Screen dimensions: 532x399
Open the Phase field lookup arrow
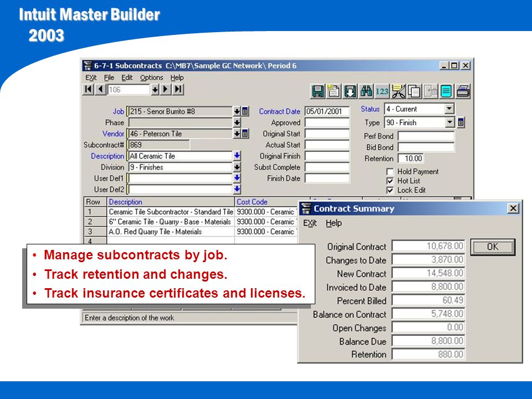[x=237, y=122]
